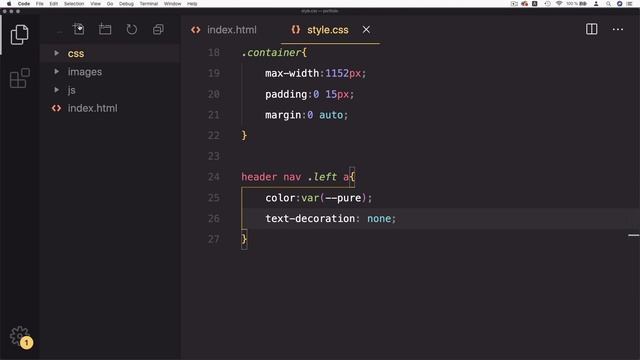The width and height of the screenshot is (640, 360).
Task: Open the Edit menu
Action: [53, 4]
